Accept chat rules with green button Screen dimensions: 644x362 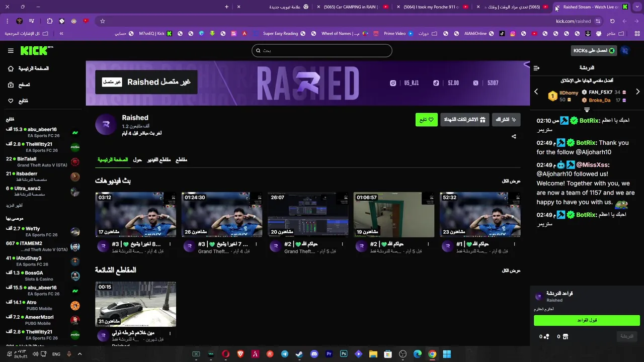(587, 320)
